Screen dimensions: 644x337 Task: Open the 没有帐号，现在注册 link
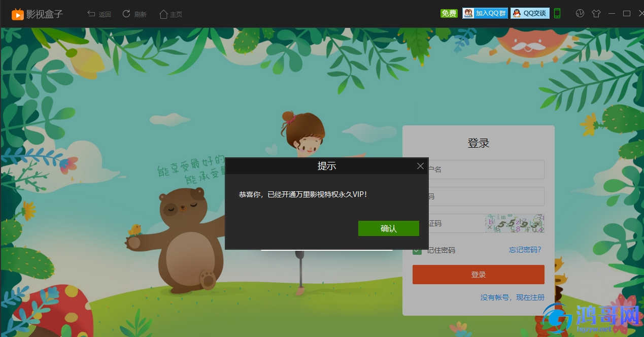pyautogui.click(x=513, y=297)
